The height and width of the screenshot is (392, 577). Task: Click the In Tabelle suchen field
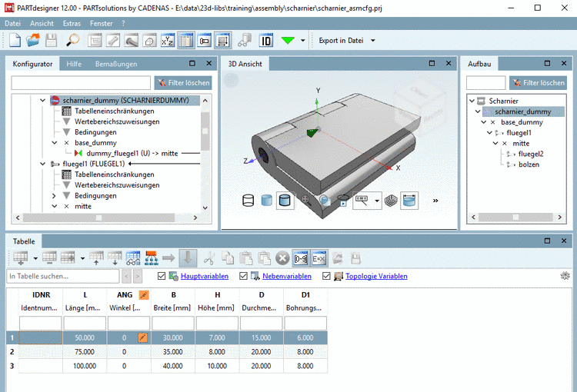63,276
